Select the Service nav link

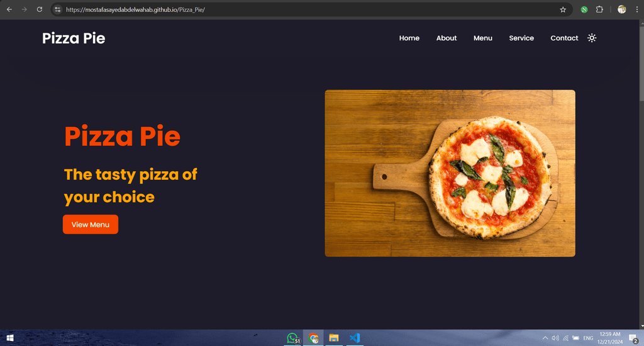coord(521,38)
